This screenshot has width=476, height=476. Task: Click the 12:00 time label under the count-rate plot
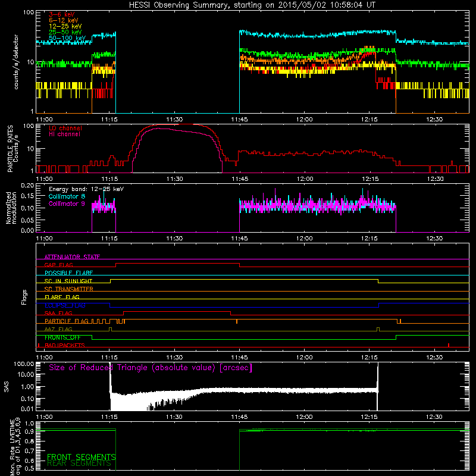click(305, 120)
